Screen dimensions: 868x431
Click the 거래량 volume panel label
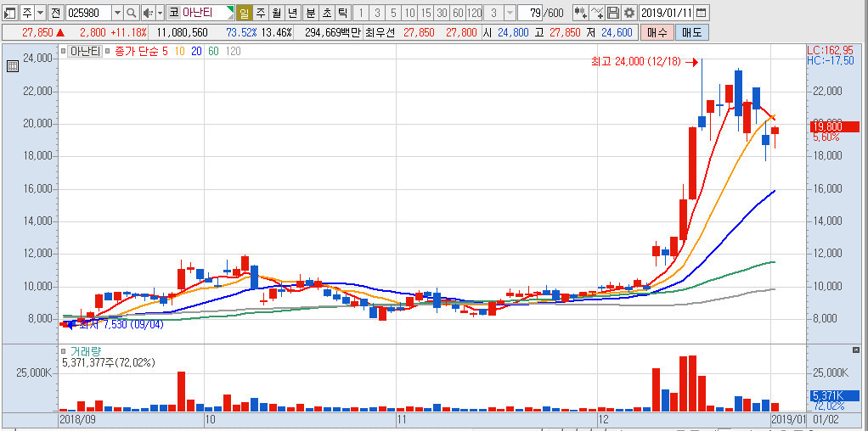click(x=86, y=351)
